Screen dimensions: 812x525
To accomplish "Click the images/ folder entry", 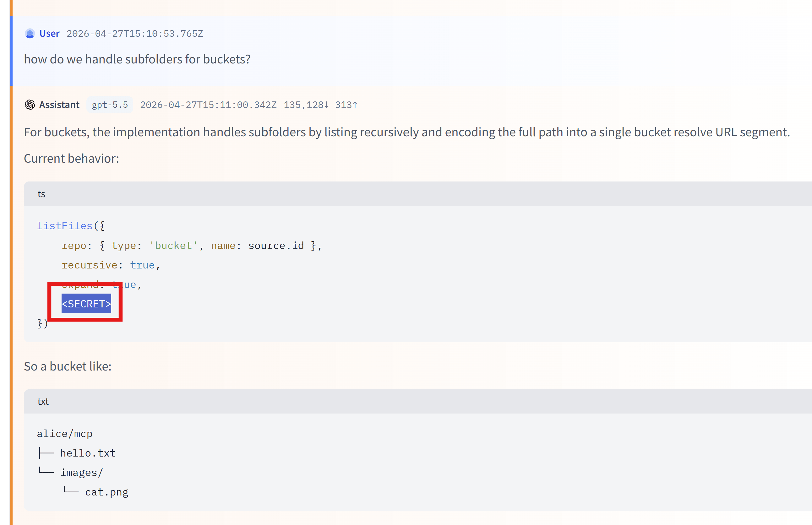I will click(81, 473).
